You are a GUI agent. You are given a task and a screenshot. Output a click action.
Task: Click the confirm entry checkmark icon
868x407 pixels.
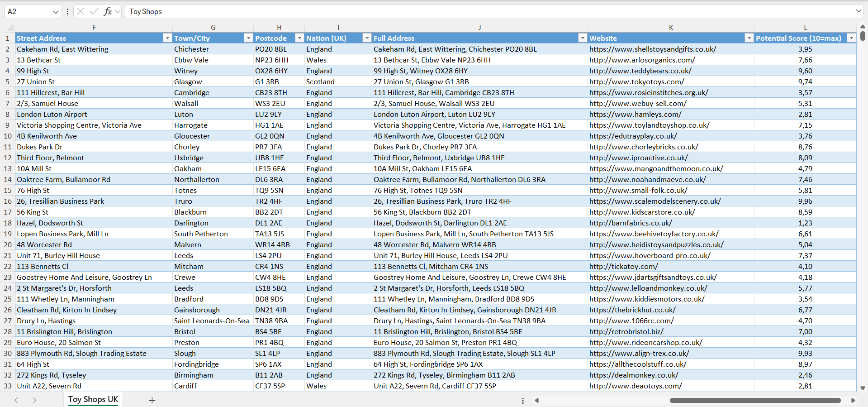94,11
